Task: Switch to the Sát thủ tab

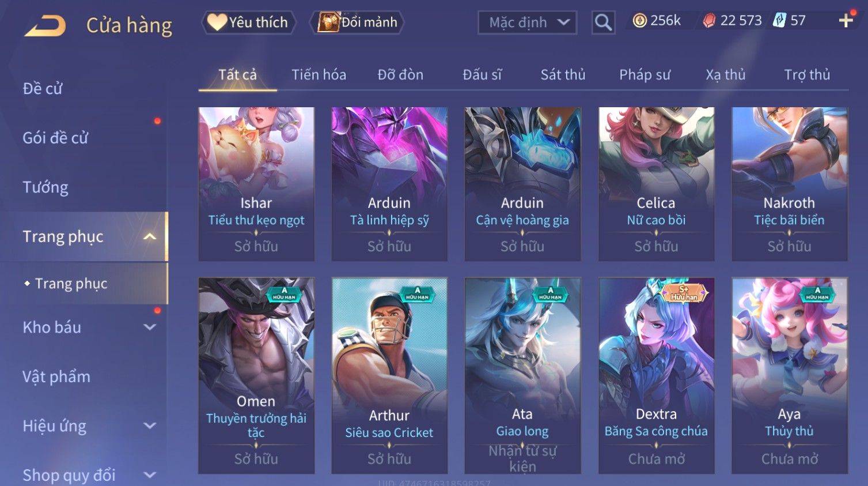Action: point(563,75)
